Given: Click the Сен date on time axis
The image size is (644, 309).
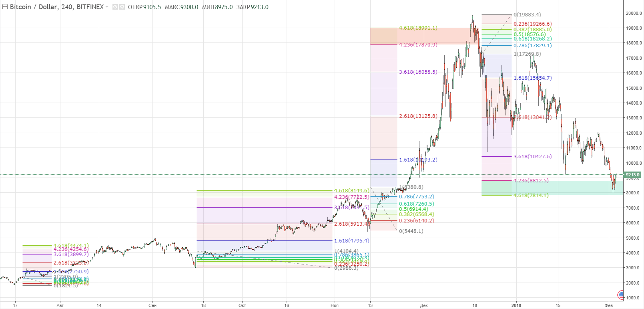Looking at the screenshot, I should [x=152, y=305].
